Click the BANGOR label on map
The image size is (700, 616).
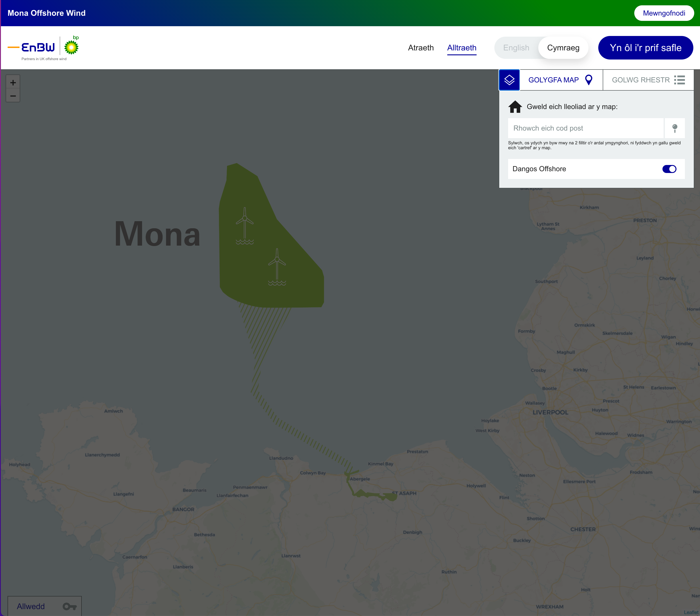[x=183, y=509]
